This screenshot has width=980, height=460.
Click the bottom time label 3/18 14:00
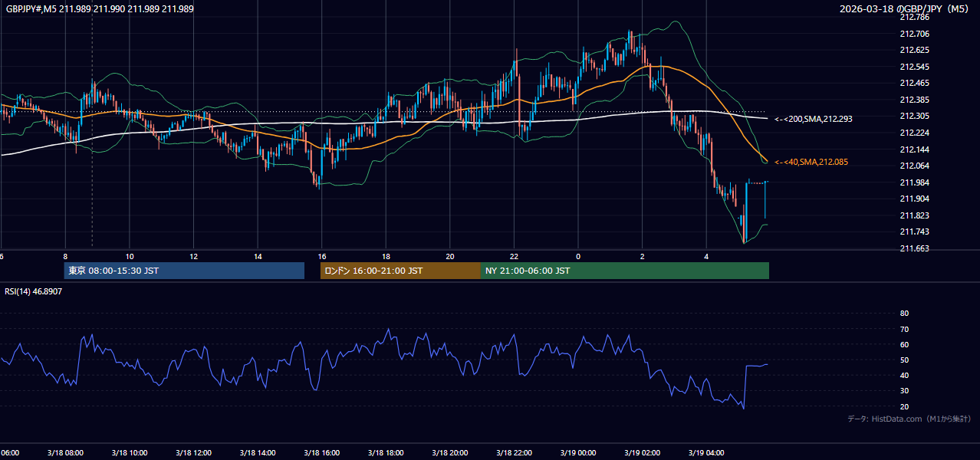coord(258,453)
